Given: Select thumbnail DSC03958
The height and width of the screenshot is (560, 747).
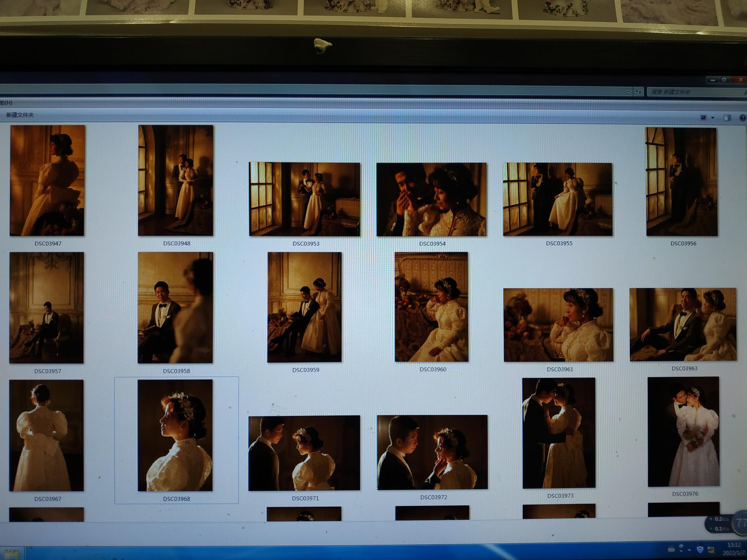Looking at the screenshot, I should (x=175, y=308).
